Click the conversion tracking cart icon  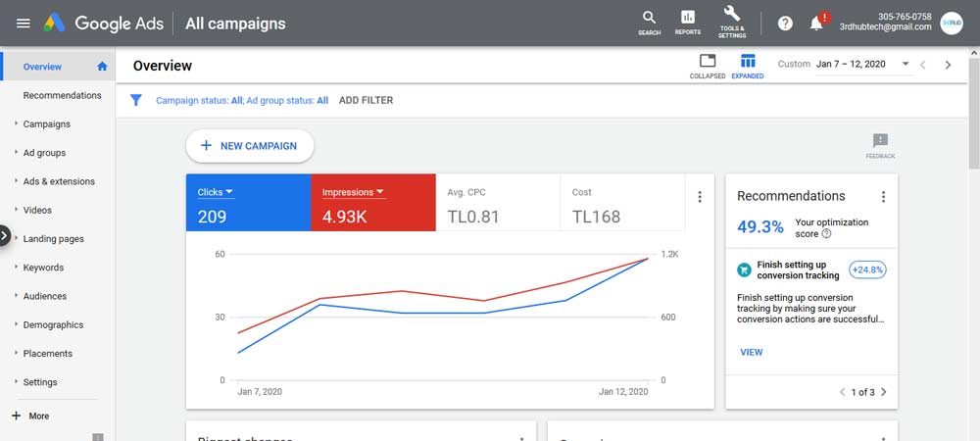coord(744,269)
